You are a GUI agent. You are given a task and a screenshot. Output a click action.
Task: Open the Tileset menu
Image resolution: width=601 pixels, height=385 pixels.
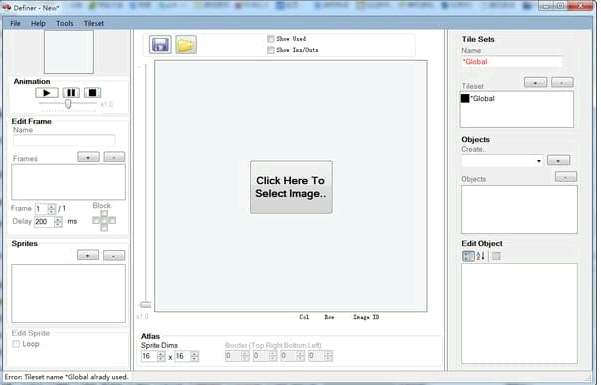(94, 23)
